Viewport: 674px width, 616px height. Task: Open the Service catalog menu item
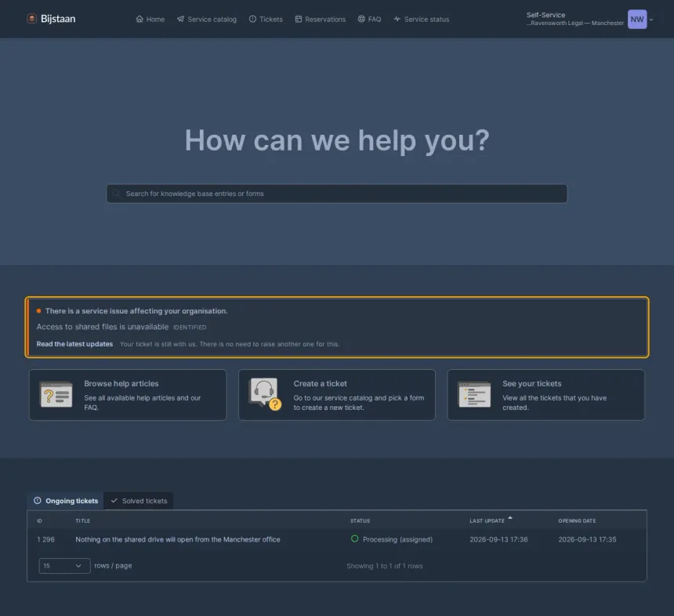[207, 20]
